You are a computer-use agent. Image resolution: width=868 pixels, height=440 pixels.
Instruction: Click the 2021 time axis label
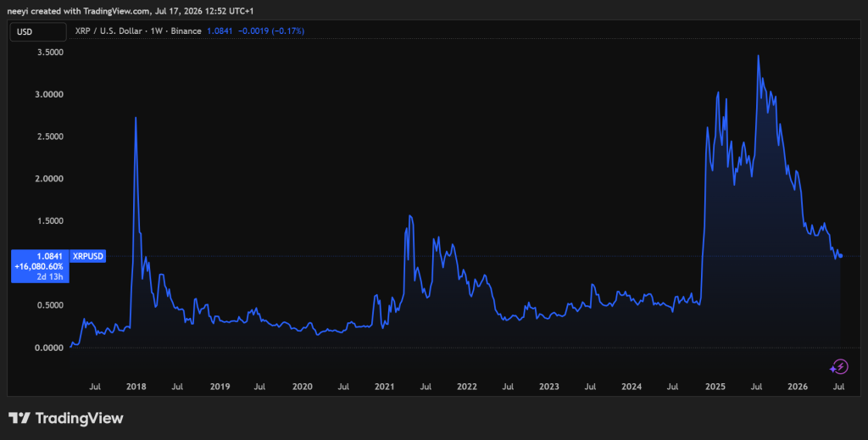(384, 387)
